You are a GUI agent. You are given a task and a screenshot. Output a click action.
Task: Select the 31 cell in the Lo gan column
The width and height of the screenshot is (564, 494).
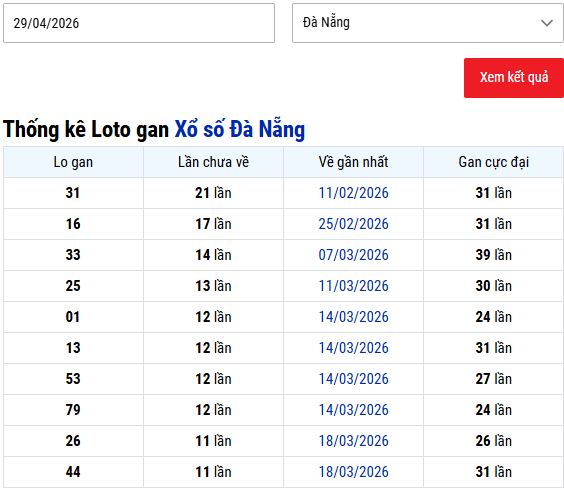(73, 193)
